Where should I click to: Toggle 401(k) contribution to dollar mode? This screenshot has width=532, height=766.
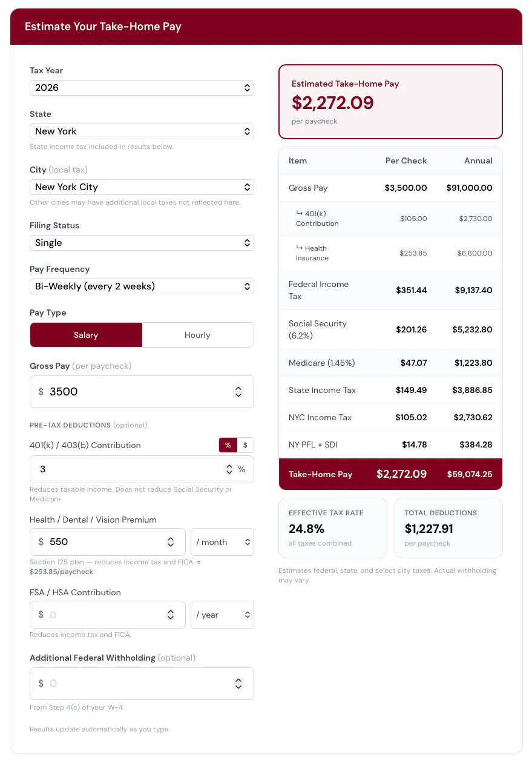245,445
